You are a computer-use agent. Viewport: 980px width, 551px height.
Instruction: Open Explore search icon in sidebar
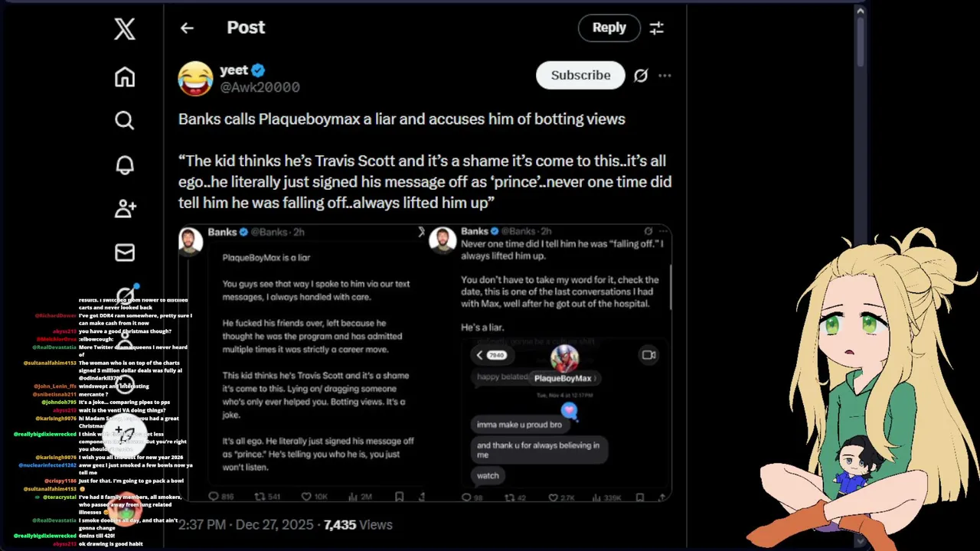(125, 120)
